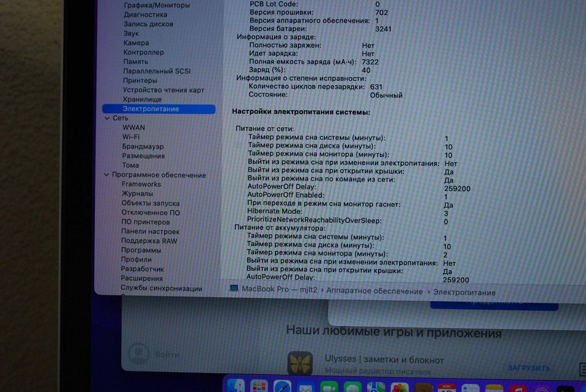Select Панели настроек in the sidebar
The width and height of the screenshot is (586, 392).
pyautogui.click(x=150, y=231)
